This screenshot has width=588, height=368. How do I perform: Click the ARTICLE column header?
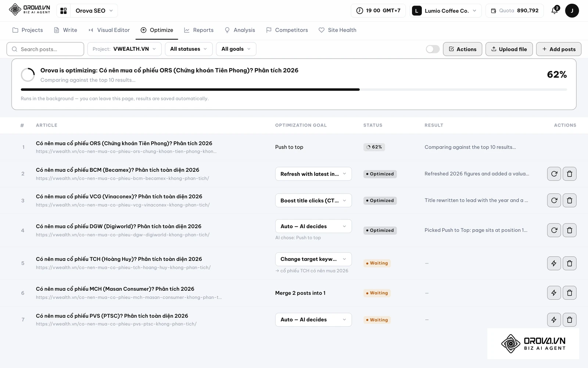click(x=47, y=125)
